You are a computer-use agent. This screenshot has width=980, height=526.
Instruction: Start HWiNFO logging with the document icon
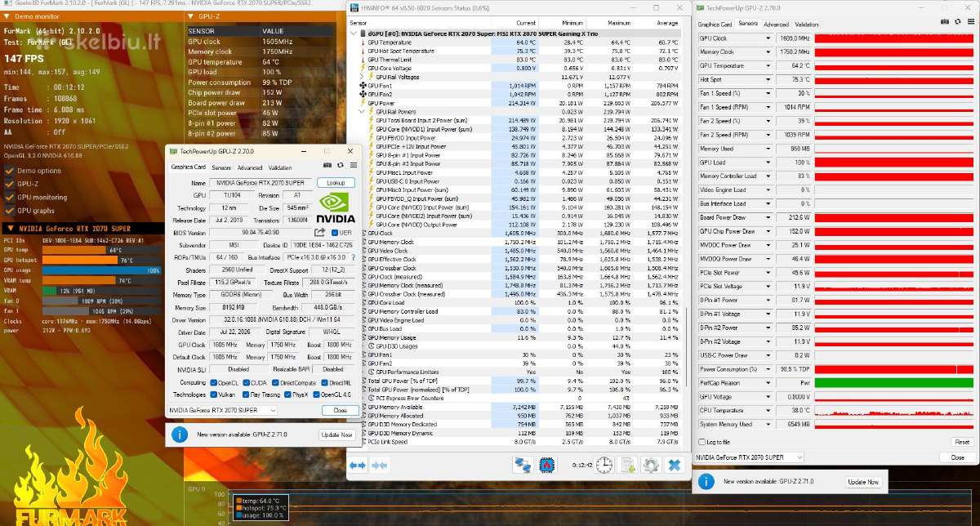click(x=627, y=465)
